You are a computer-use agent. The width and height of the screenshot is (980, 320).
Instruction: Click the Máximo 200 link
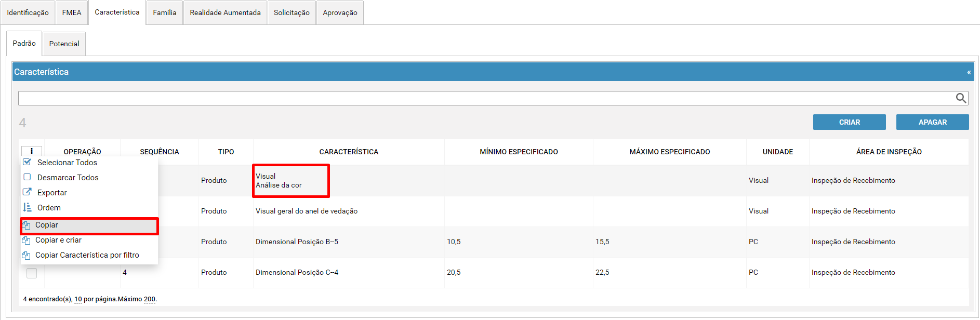tap(150, 299)
